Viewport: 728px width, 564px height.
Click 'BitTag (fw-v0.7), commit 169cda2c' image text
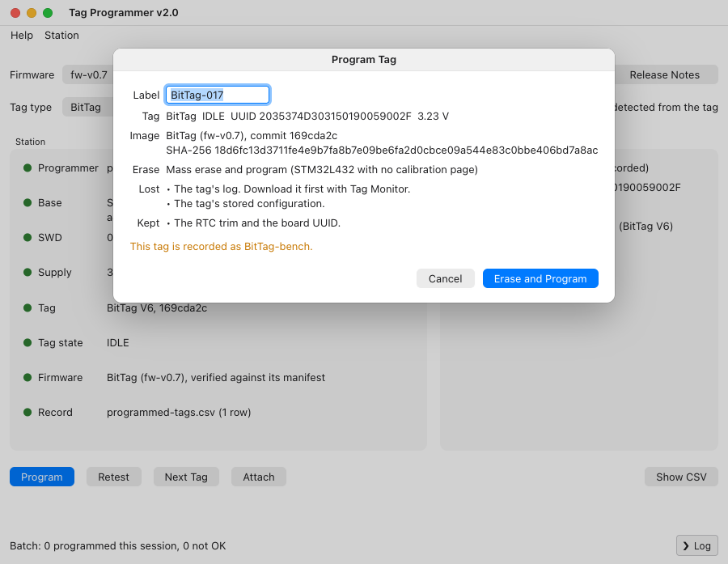pyautogui.click(x=252, y=136)
